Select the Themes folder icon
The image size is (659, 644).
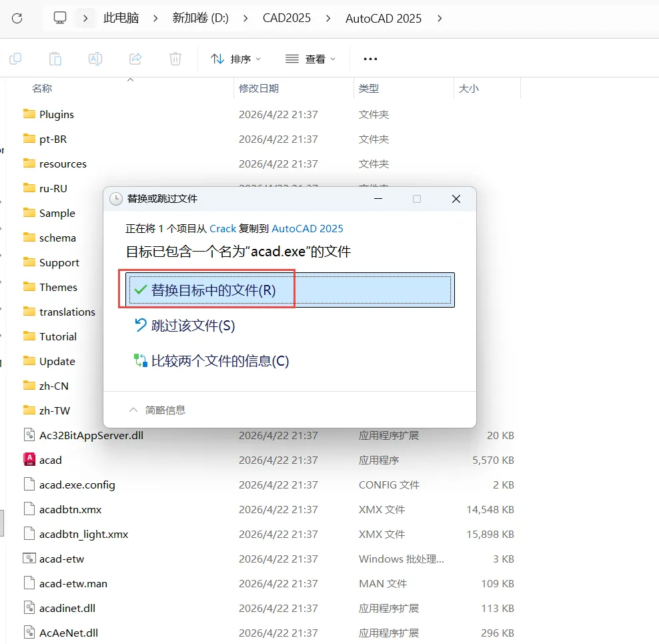point(29,287)
